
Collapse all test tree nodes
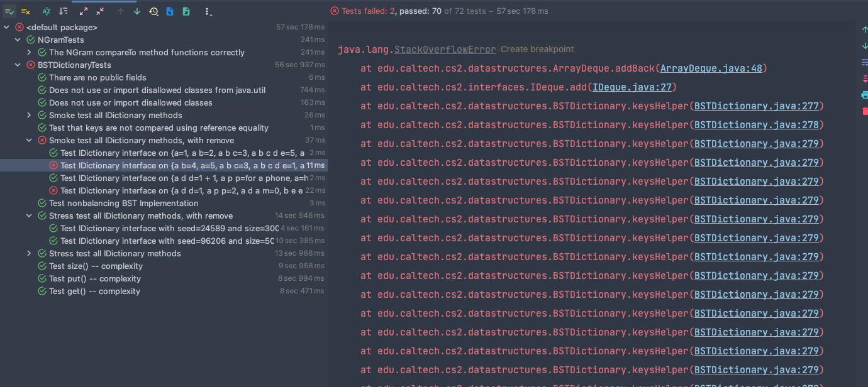pyautogui.click(x=101, y=11)
